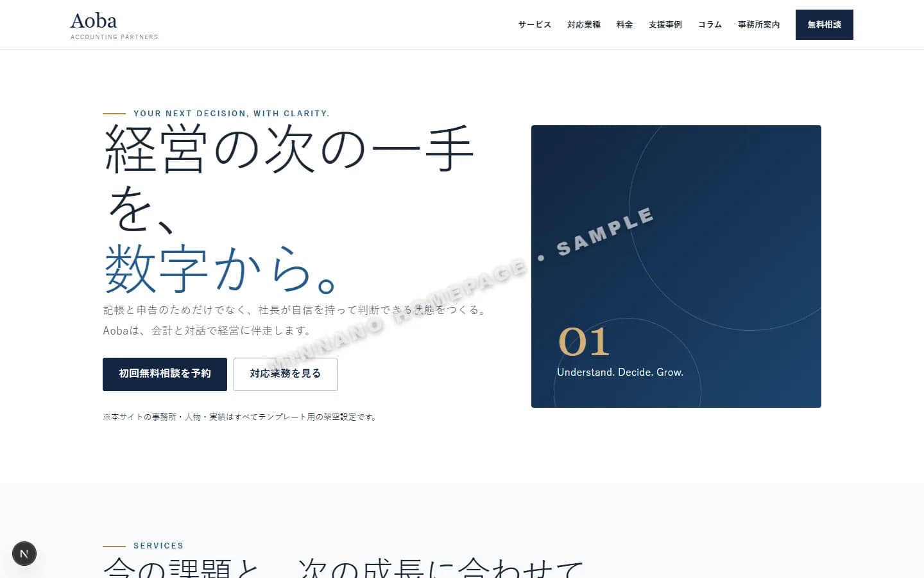Click the SERVICES section label
Viewport: 924px width, 578px height.
tap(158, 545)
